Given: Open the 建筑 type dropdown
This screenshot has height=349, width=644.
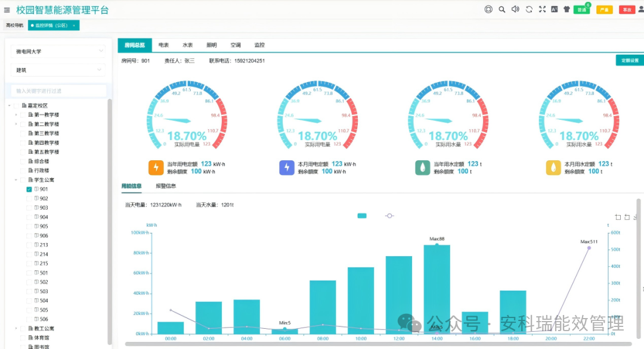Looking at the screenshot, I should [58, 70].
